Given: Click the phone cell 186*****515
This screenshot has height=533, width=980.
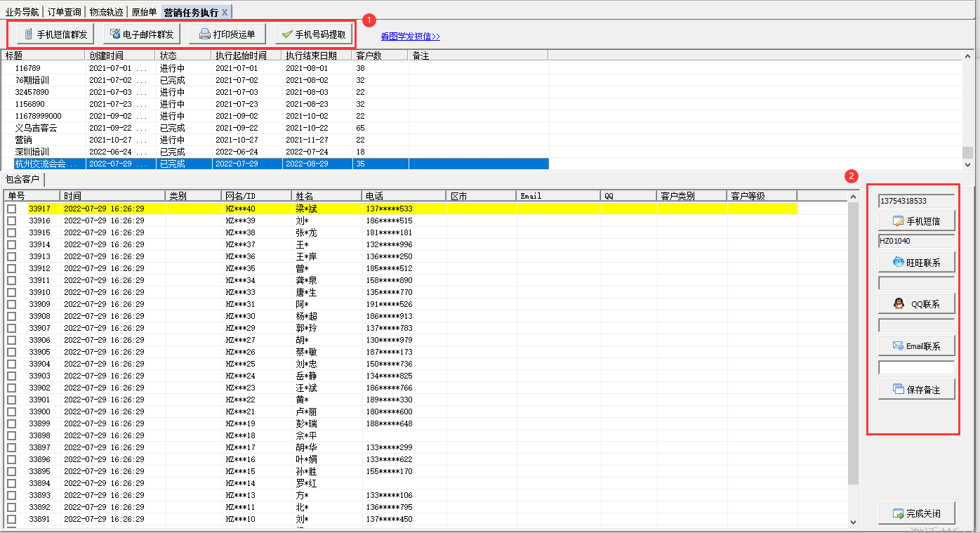Looking at the screenshot, I should click(x=390, y=221).
